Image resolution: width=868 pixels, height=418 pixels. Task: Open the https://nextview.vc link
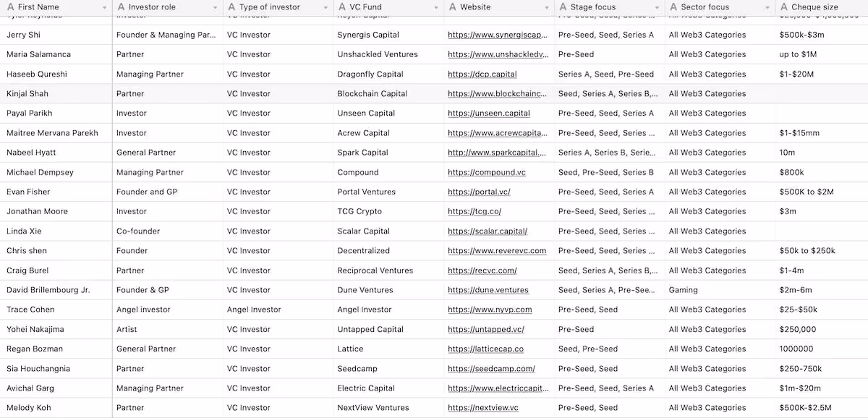click(x=483, y=408)
